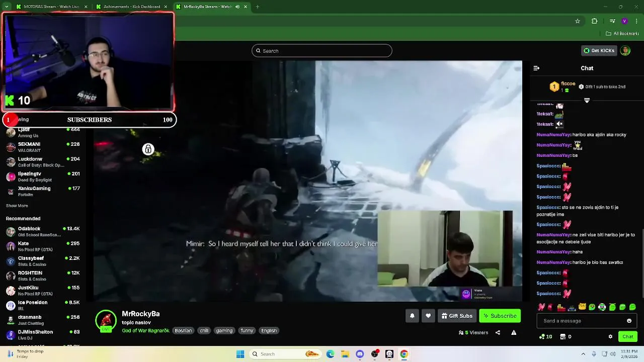644x362 pixels.
Task: Open the Chrome three-dot menu
Action: pyautogui.click(x=635, y=21)
